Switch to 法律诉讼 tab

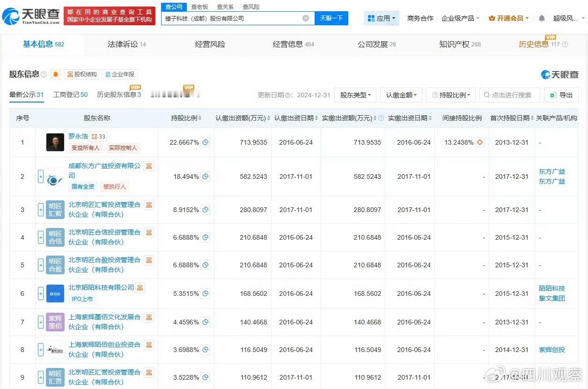click(127, 44)
